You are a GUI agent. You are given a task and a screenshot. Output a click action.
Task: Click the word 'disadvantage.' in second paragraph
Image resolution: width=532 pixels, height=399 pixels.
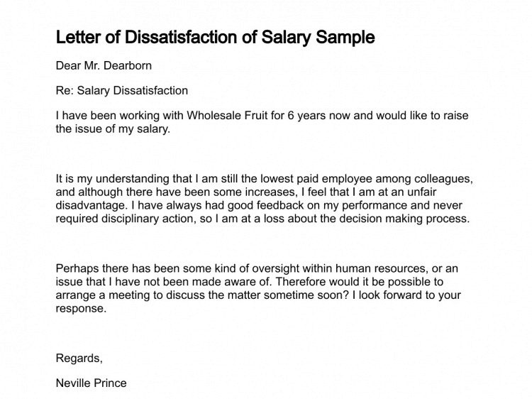click(x=92, y=205)
